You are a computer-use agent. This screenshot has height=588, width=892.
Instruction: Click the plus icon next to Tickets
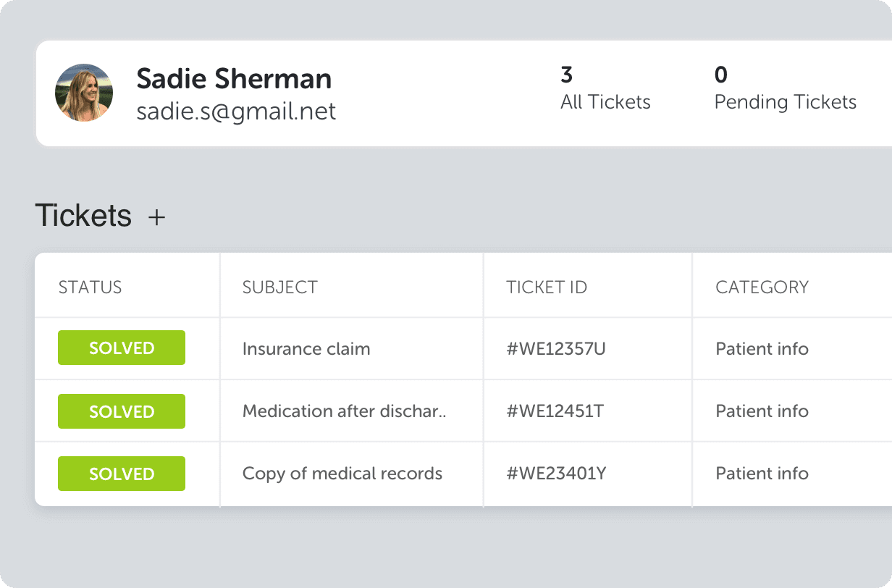coord(156,217)
